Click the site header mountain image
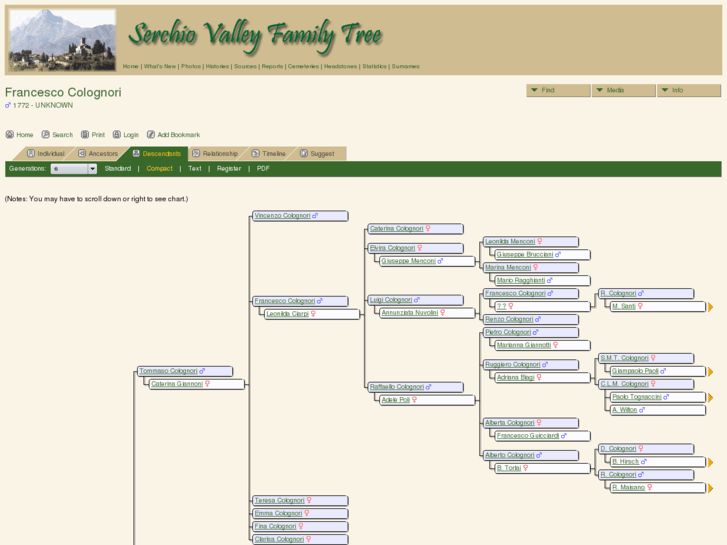 click(x=63, y=40)
